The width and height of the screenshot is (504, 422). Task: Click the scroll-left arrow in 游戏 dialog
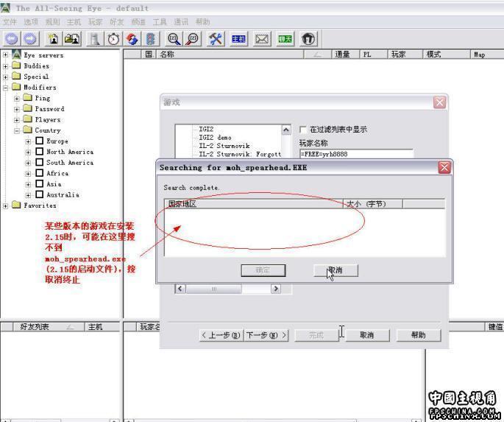tap(180, 289)
